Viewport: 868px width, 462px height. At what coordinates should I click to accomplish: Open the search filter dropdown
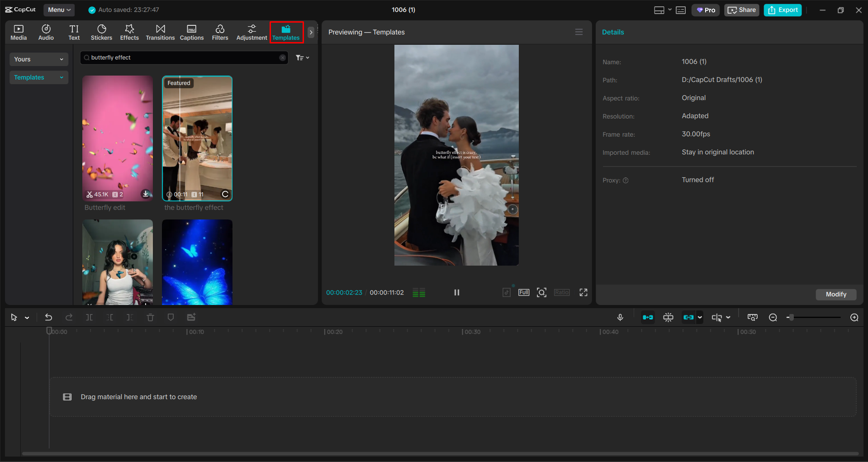302,57
